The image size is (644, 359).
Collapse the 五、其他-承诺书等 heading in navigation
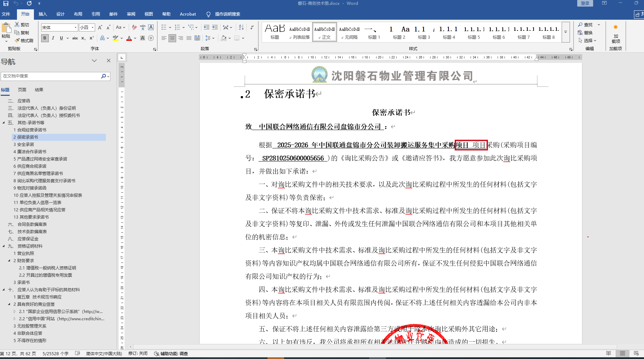tap(4, 122)
